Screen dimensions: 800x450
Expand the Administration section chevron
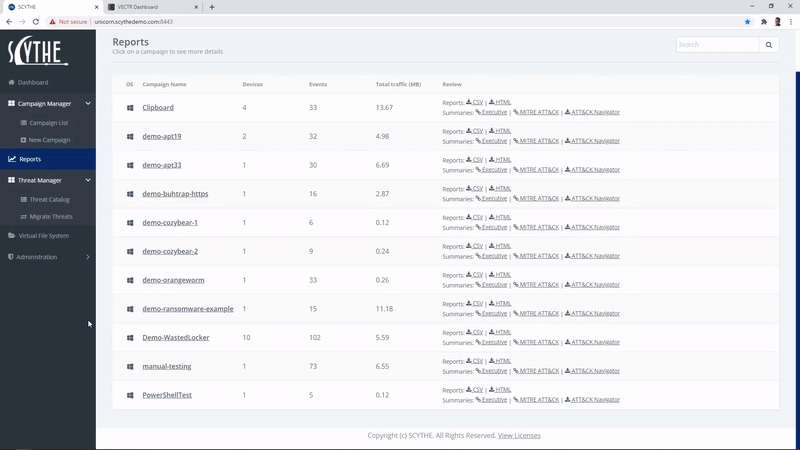coord(88,257)
